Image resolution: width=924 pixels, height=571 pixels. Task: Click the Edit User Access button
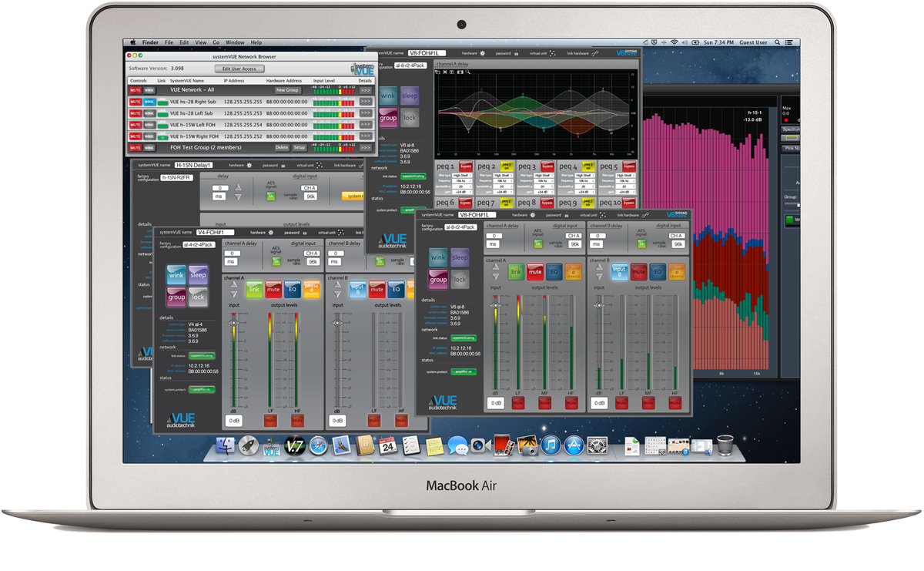click(239, 69)
